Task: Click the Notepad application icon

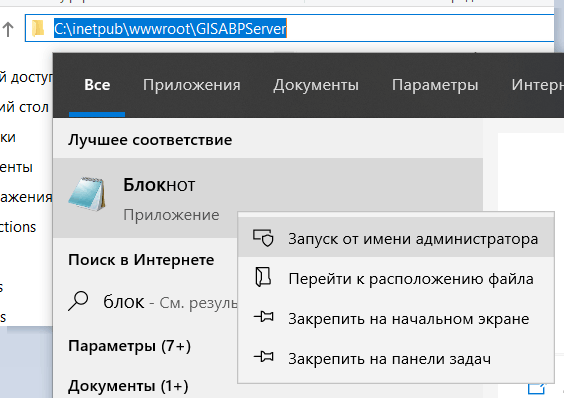Action: [87, 194]
